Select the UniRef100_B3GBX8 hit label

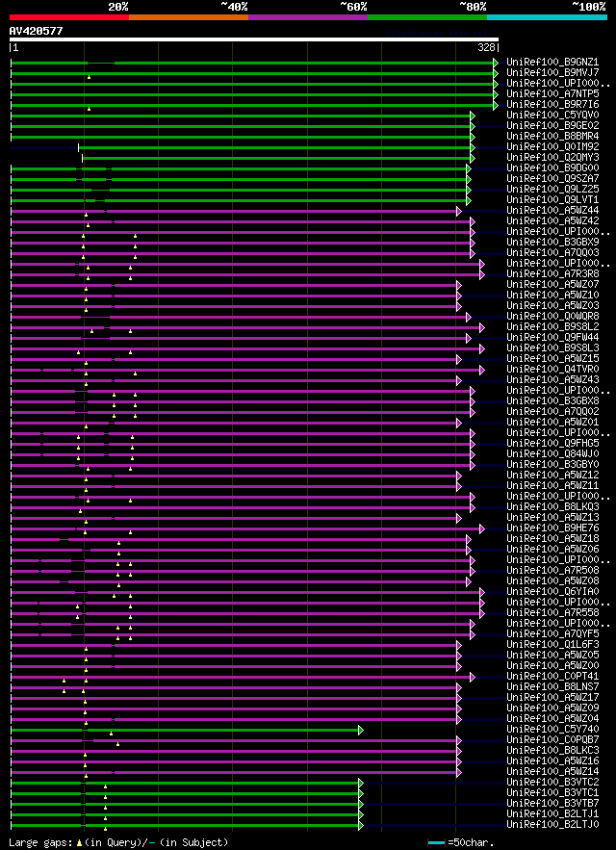tap(552, 400)
